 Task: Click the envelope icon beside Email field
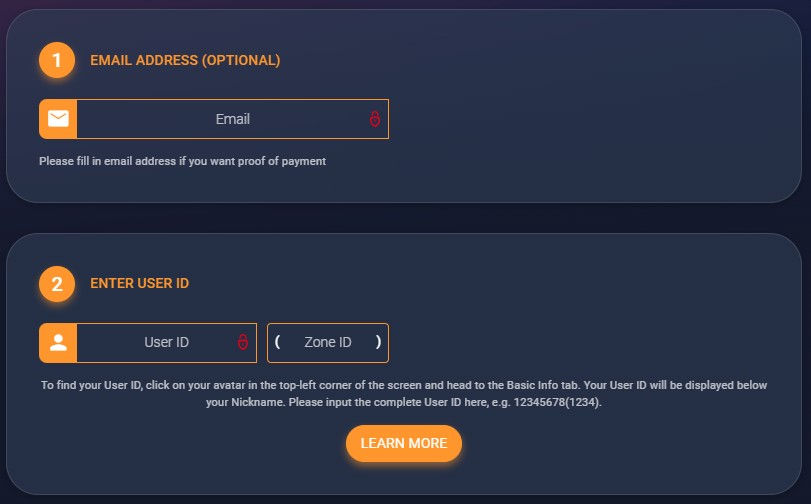click(58, 119)
